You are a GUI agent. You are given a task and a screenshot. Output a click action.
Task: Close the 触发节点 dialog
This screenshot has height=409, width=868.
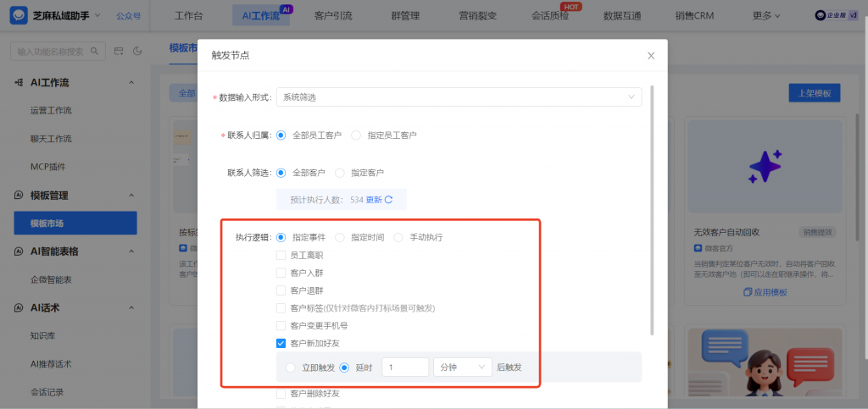pos(651,55)
